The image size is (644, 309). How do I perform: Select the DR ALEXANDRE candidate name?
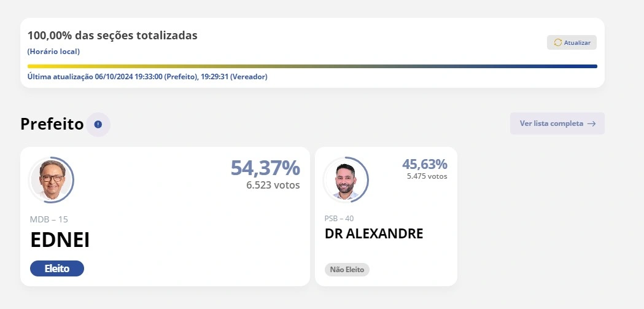coord(374,234)
